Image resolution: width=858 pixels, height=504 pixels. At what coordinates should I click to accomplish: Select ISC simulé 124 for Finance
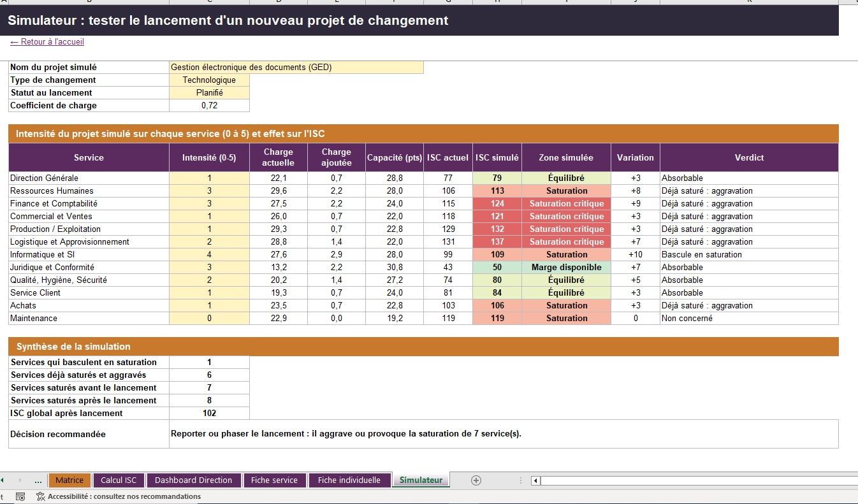click(x=497, y=204)
